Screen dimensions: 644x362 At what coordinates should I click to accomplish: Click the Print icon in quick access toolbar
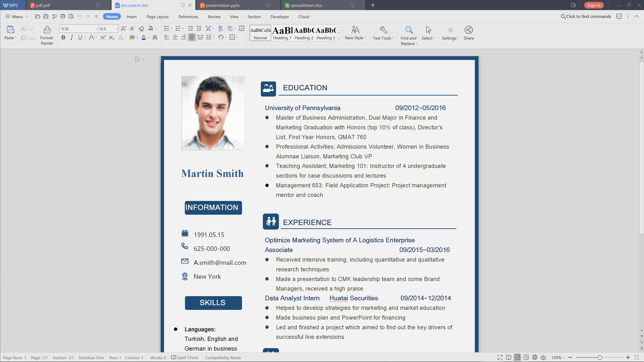(63, 16)
